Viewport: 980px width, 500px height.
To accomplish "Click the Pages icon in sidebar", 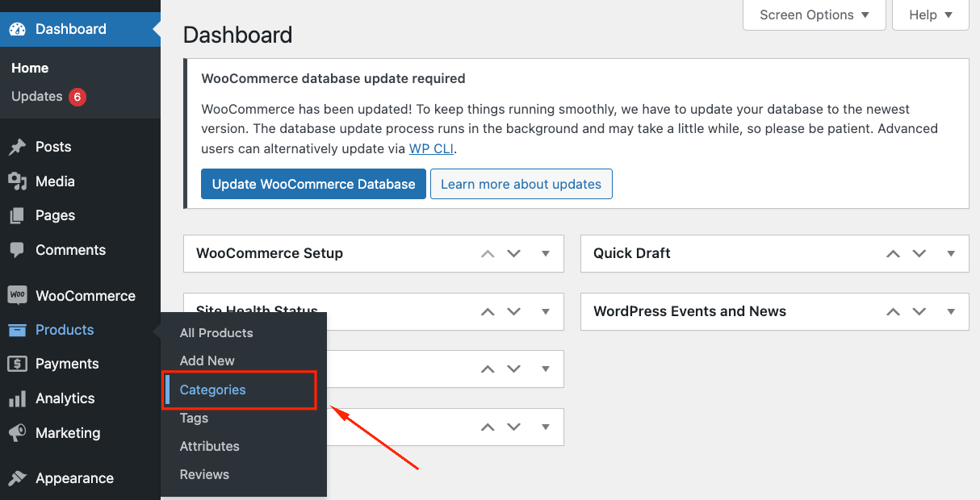I will (x=18, y=216).
